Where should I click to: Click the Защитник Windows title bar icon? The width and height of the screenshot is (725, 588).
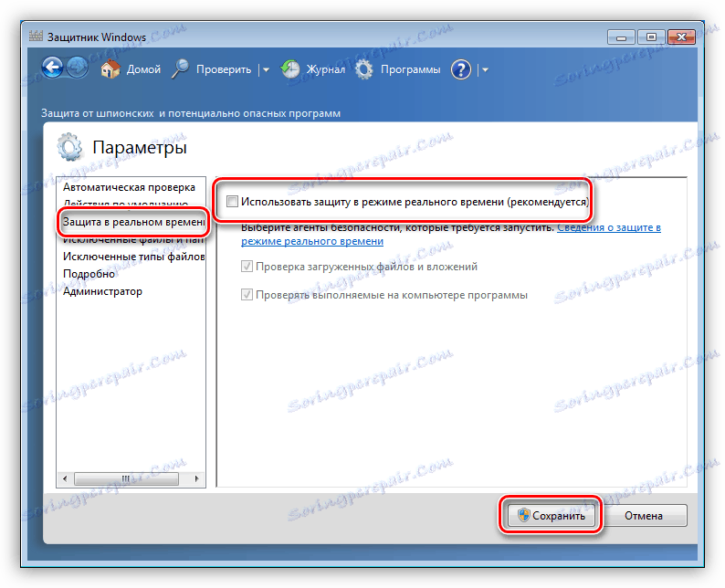36,36
